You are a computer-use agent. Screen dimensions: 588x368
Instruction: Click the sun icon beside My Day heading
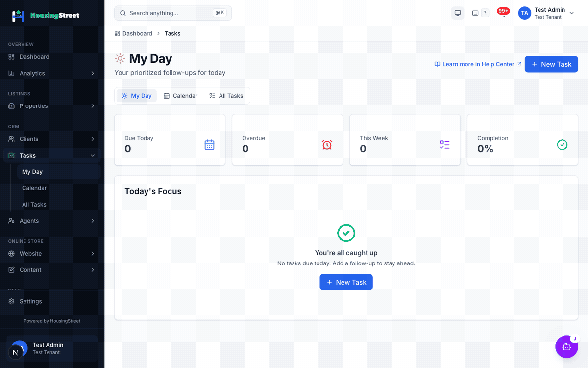pos(120,59)
